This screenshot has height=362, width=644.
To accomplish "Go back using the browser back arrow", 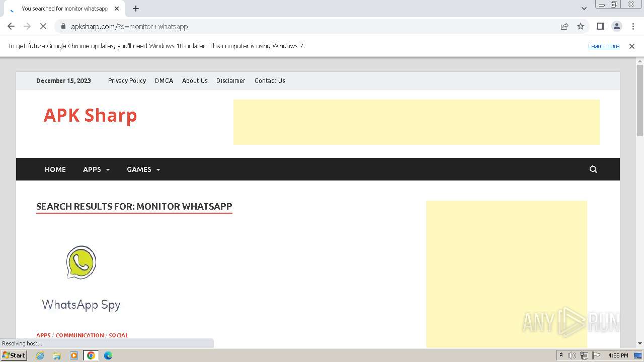I will click(x=11, y=26).
